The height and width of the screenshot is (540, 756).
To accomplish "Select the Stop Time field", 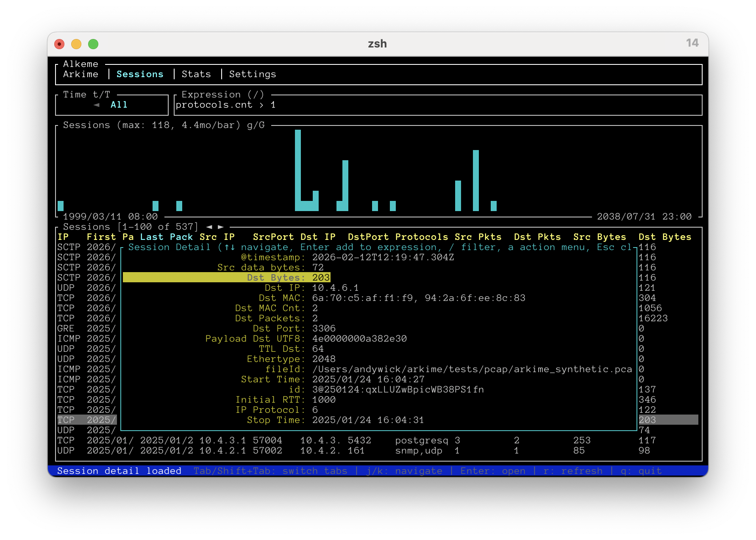I will [335, 420].
